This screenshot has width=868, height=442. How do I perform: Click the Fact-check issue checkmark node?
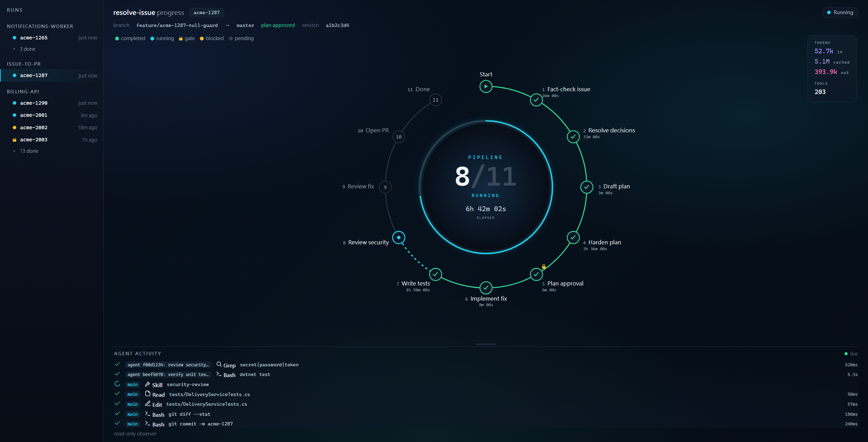[536, 100]
